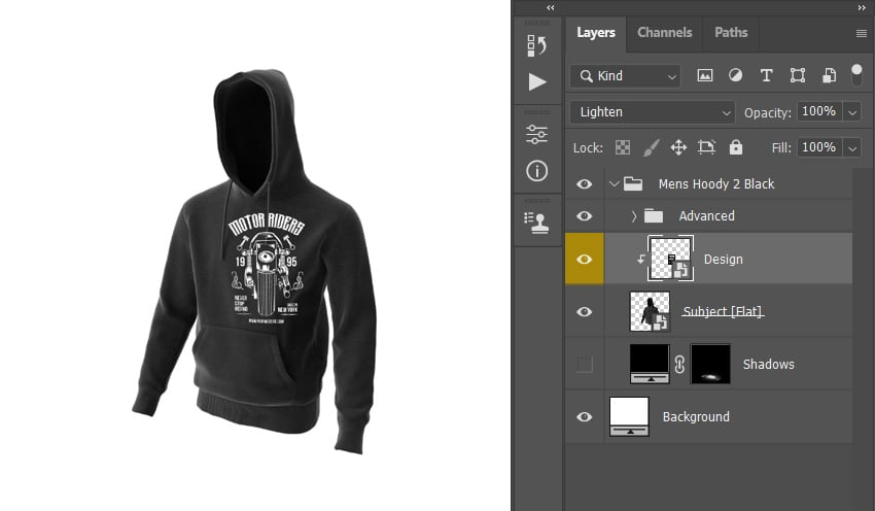Filter layers by adjustment layers
Screen dimensions: 875x511
[x=735, y=75]
